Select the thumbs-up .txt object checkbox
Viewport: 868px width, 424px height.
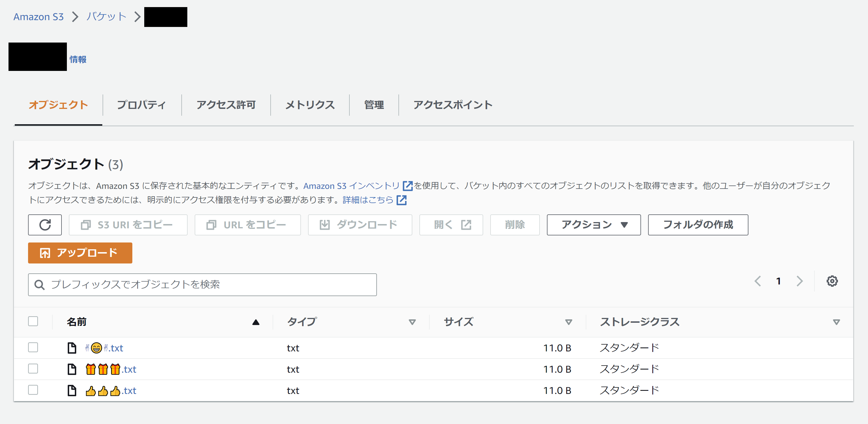33,390
